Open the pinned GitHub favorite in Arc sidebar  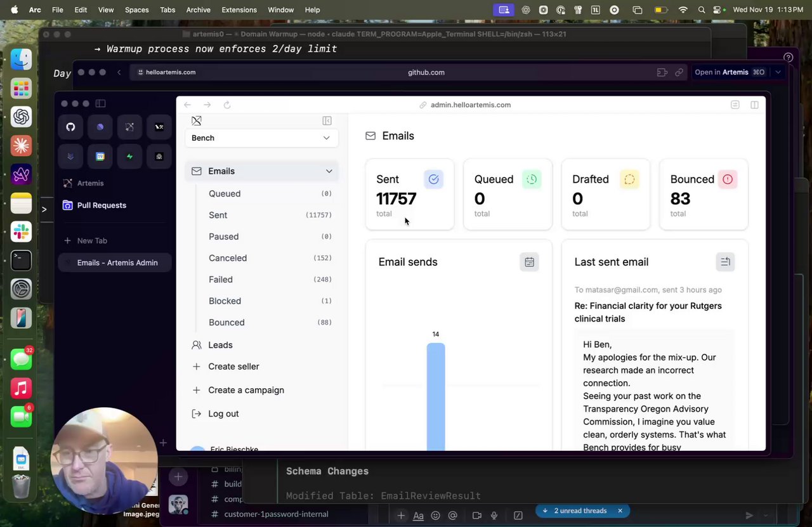click(x=70, y=127)
